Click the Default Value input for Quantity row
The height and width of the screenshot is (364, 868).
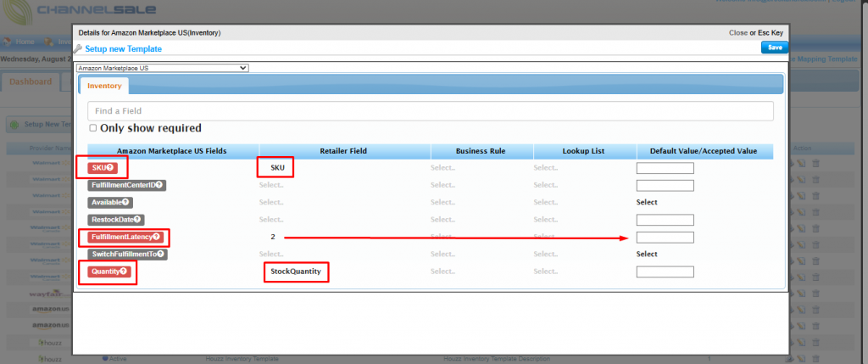pyautogui.click(x=665, y=272)
